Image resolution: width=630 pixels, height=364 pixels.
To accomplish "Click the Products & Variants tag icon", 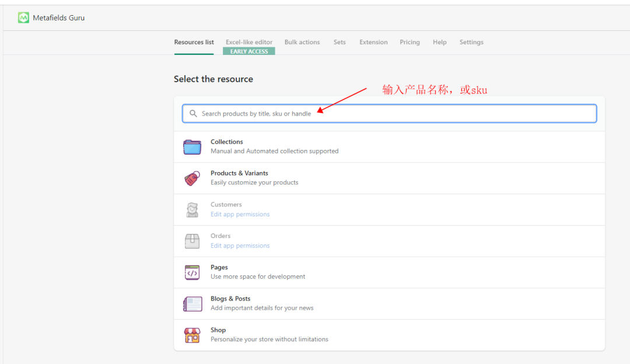I will [x=192, y=178].
